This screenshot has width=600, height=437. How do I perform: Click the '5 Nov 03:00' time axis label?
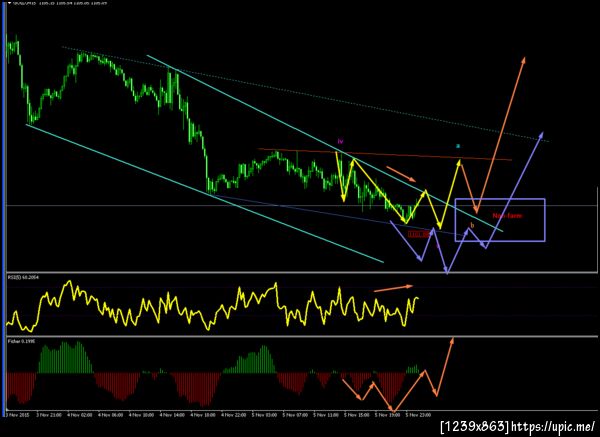[264, 415]
